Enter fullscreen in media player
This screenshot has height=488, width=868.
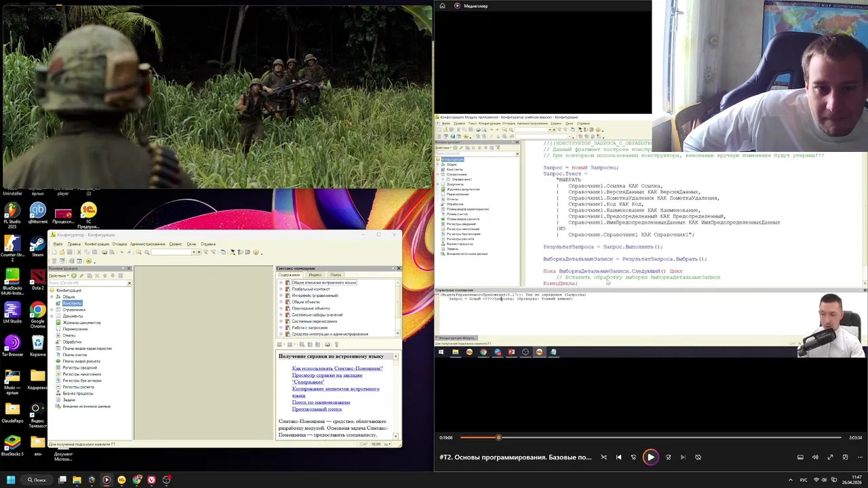tap(830, 457)
